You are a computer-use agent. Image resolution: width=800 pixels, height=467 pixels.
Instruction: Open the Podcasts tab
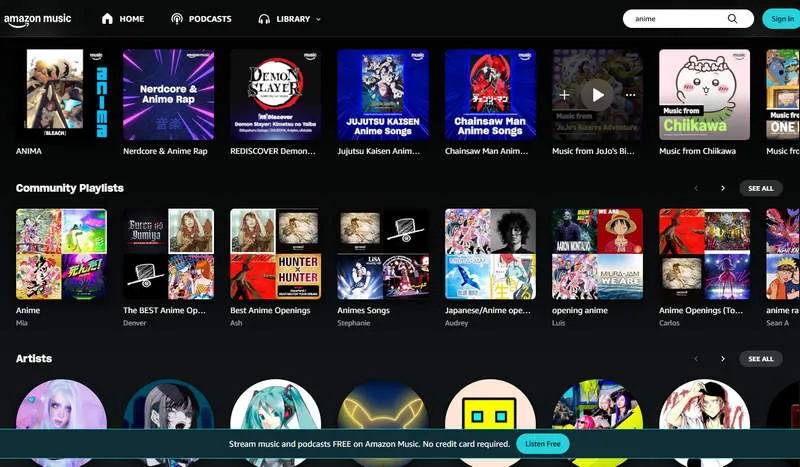tap(201, 19)
